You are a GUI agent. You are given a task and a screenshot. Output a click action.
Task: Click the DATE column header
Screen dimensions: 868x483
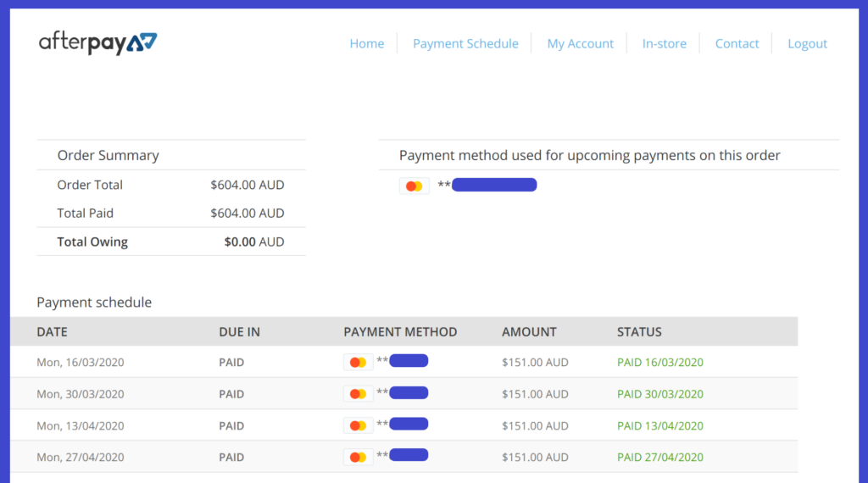[52, 332]
